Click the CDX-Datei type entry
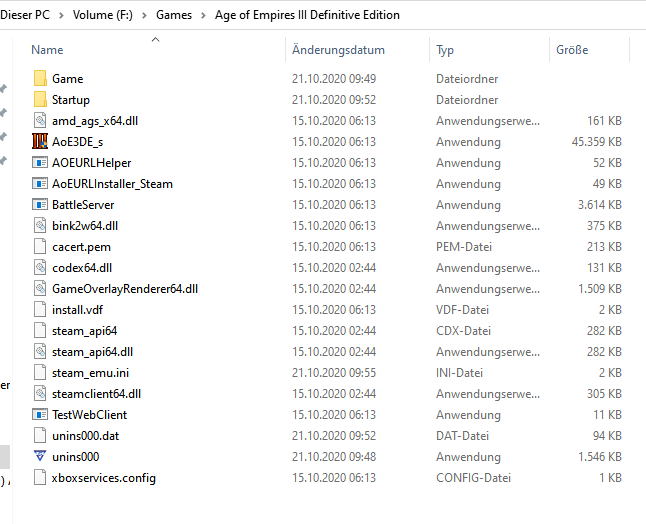The height and width of the screenshot is (524, 646). [x=463, y=331]
